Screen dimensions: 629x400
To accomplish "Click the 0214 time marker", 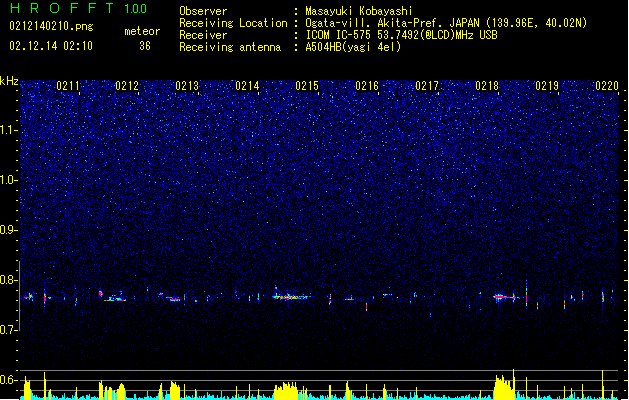I will click(247, 86).
